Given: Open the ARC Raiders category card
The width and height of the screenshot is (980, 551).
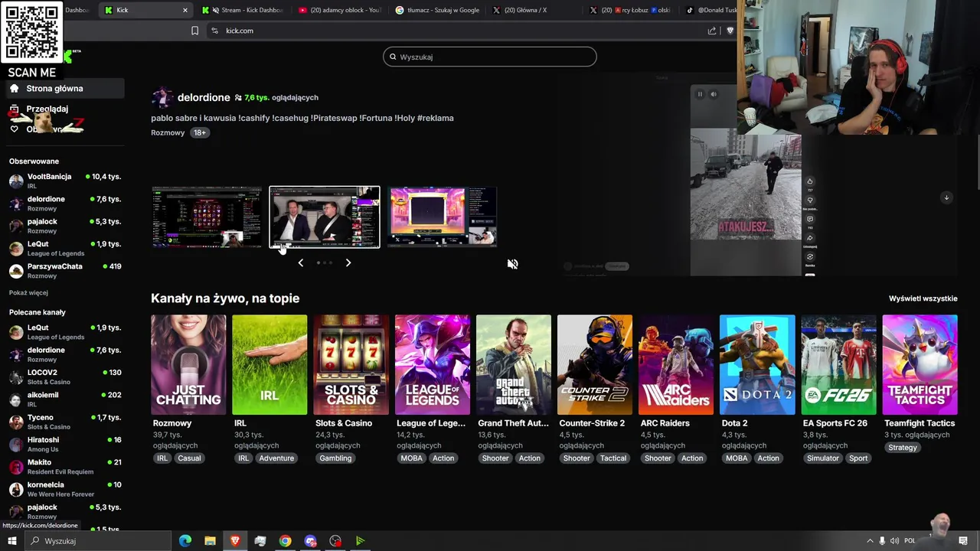Looking at the screenshot, I should coord(676,364).
